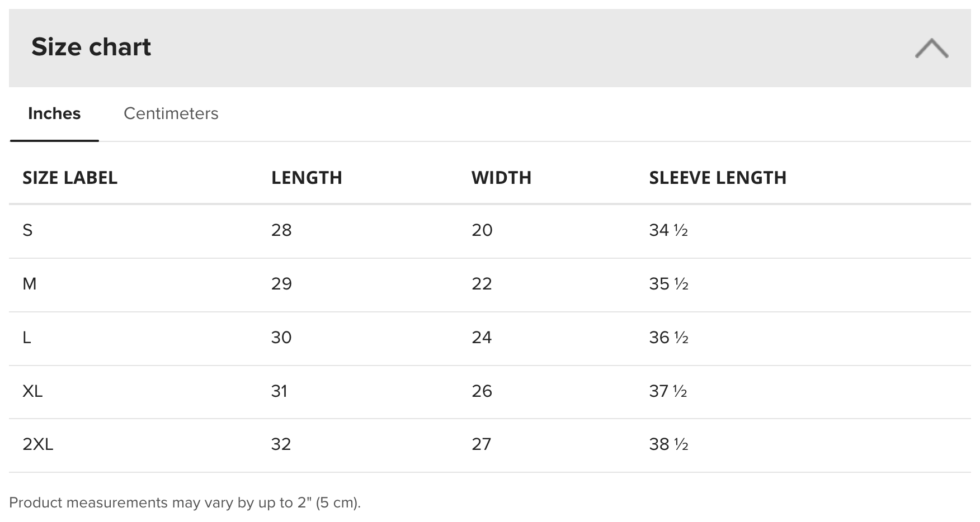Select the M size row label
This screenshot has height=522, width=980.
point(29,284)
